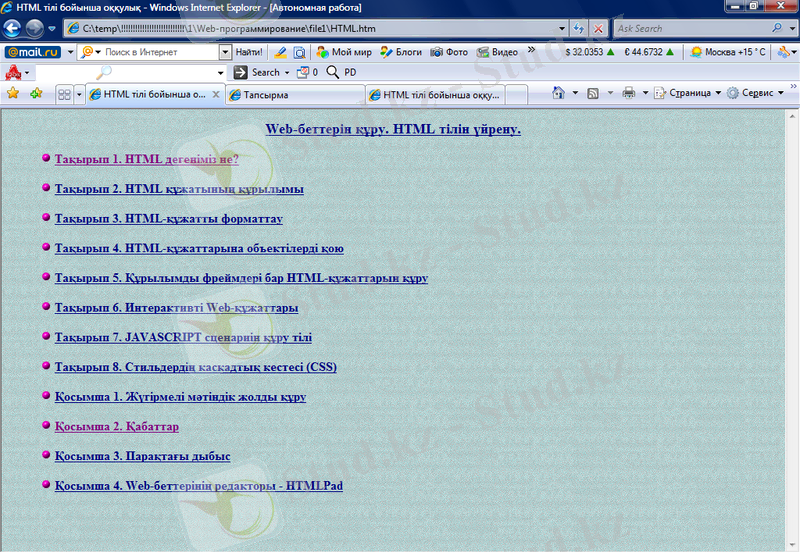Open the Favorites Center star icon
Screen dimensions: 800x552
tap(13, 93)
